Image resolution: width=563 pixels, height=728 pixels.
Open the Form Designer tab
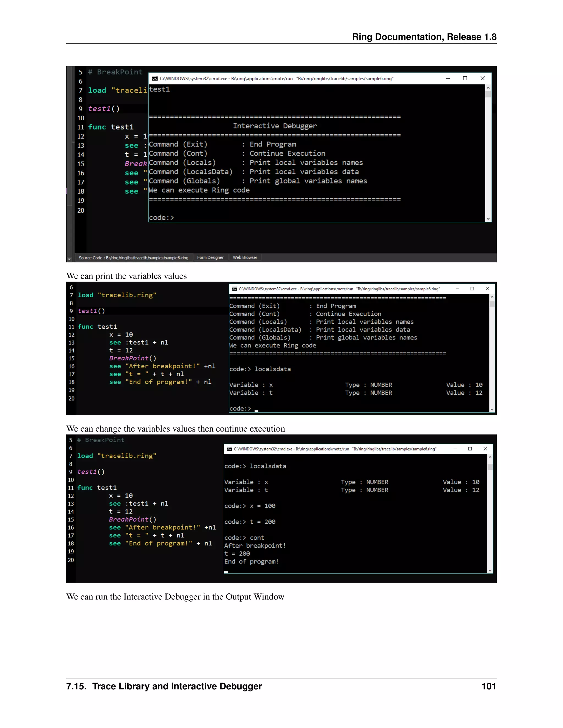210,258
